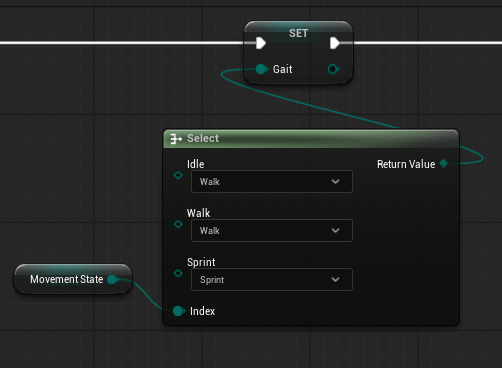Image resolution: width=502 pixels, height=368 pixels.
Task: Click the Sprint option input pin
Action: [178, 273]
